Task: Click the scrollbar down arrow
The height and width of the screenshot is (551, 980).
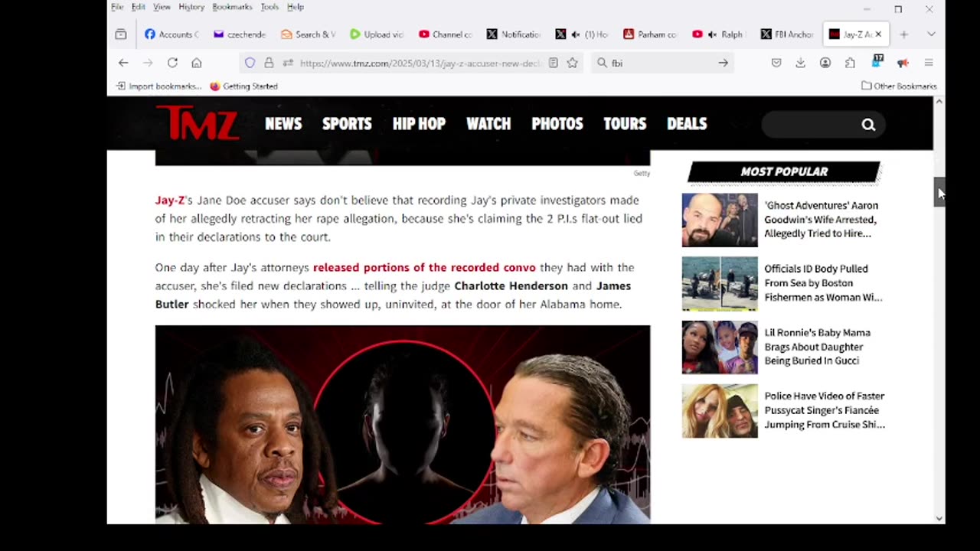Action: pyautogui.click(x=939, y=518)
